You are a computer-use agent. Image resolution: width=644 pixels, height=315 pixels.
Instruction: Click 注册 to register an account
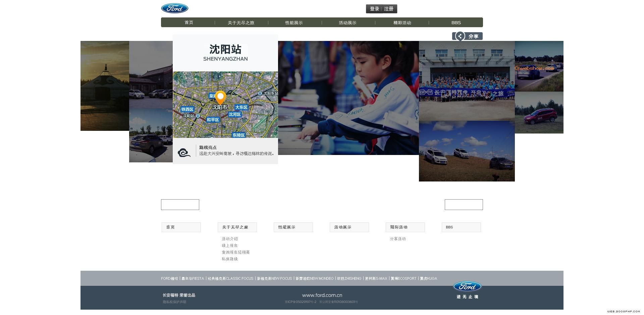pos(389,9)
